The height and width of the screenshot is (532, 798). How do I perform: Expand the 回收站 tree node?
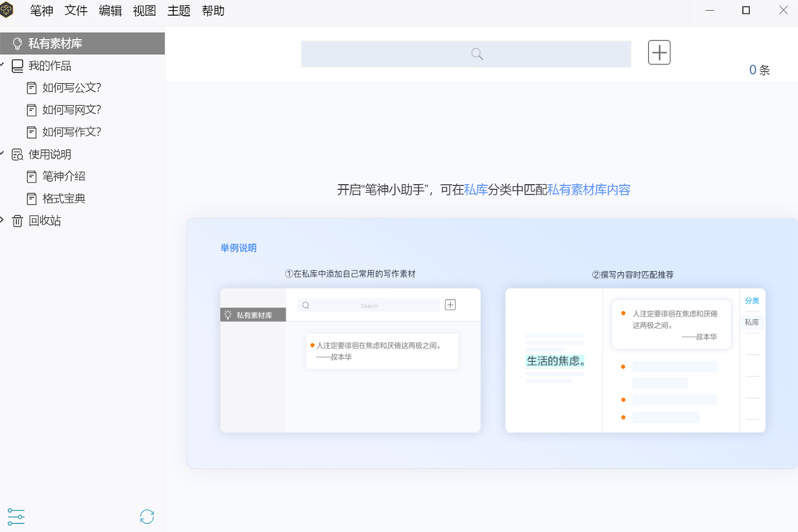(2, 220)
